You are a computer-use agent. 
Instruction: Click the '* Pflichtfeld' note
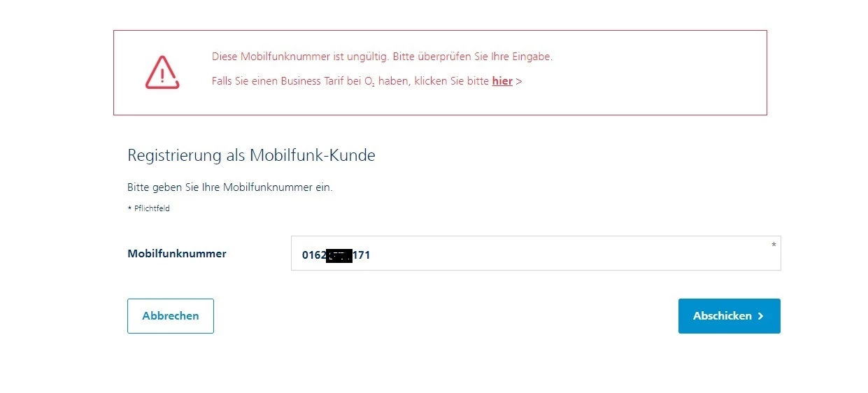pyautogui.click(x=148, y=208)
